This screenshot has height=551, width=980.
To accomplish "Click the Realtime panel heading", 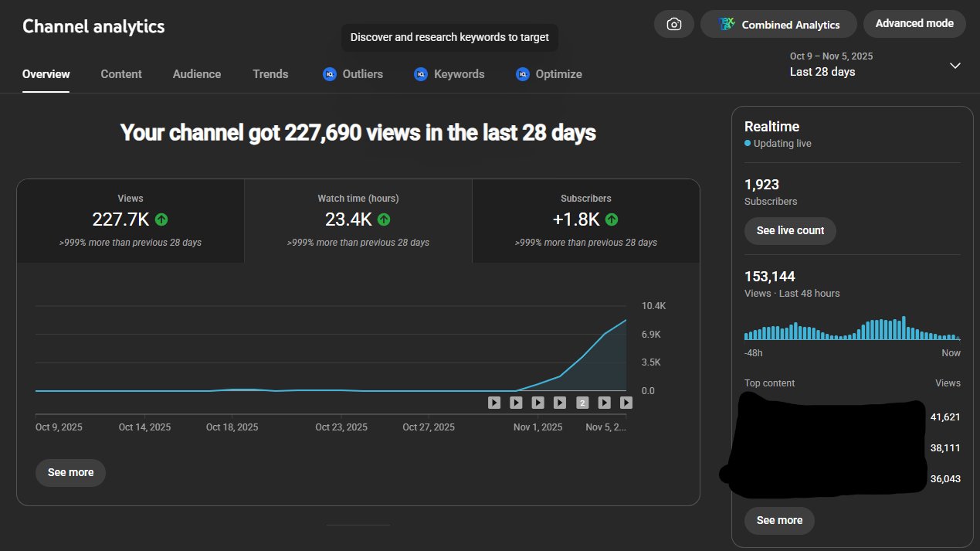I will pos(771,127).
